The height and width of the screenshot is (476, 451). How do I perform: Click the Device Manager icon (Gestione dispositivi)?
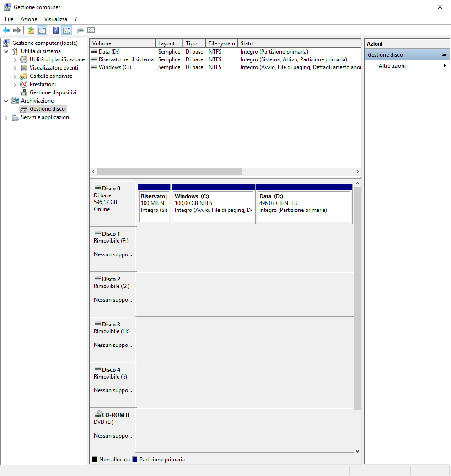coord(24,92)
